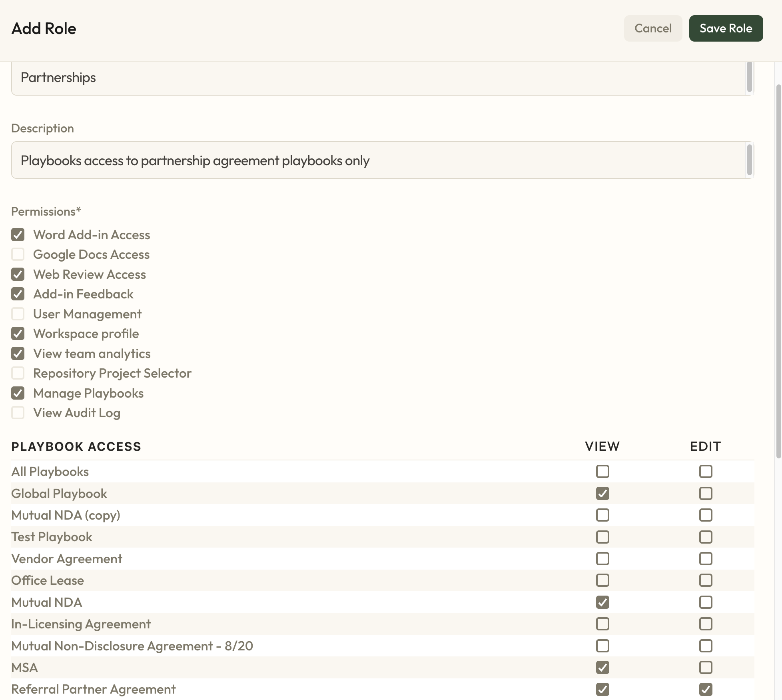782x700 pixels.
Task: Click the Save Role button
Action: pyautogui.click(x=726, y=28)
